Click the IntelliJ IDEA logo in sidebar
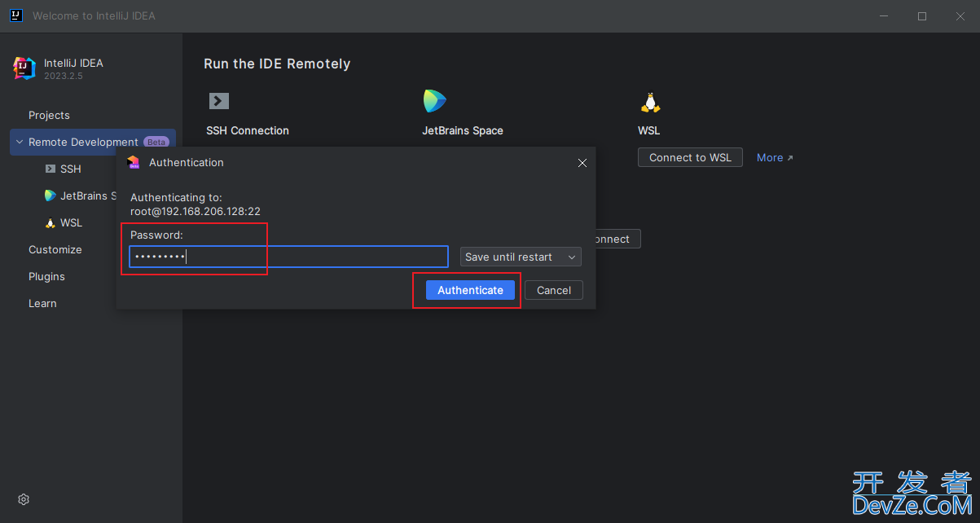 click(24, 68)
